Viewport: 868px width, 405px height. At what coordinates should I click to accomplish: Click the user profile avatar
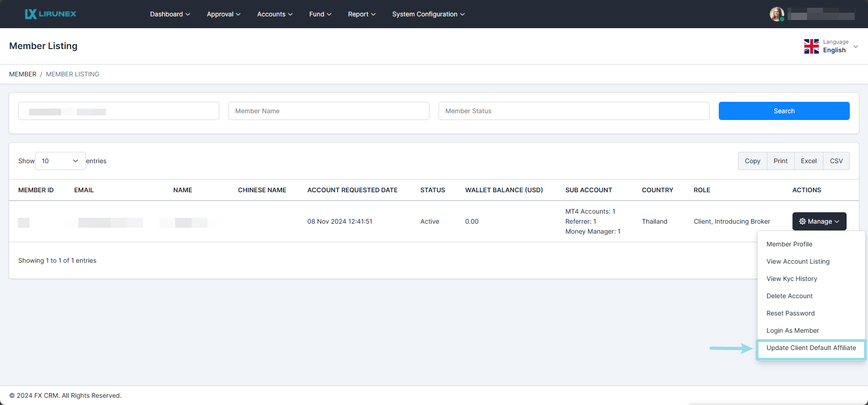[777, 14]
